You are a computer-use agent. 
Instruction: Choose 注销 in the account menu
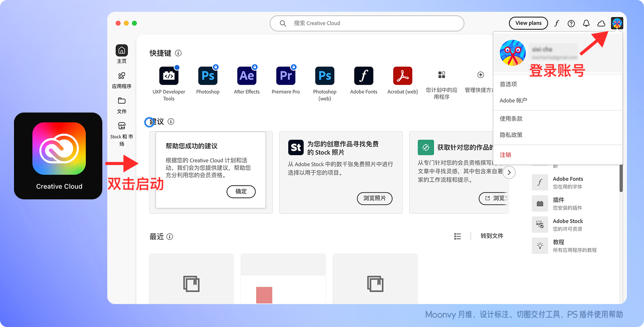[506, 155]
